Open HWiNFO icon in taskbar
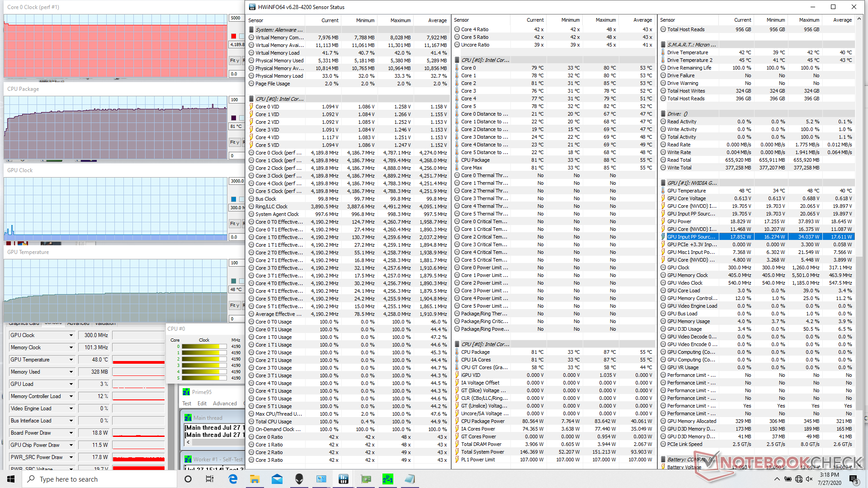The height and width of the screenshot is (488, 868). click(343, 479)
